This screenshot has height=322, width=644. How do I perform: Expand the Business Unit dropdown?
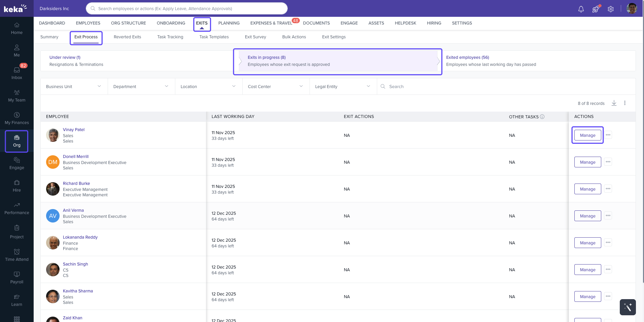tap(74, 87)
